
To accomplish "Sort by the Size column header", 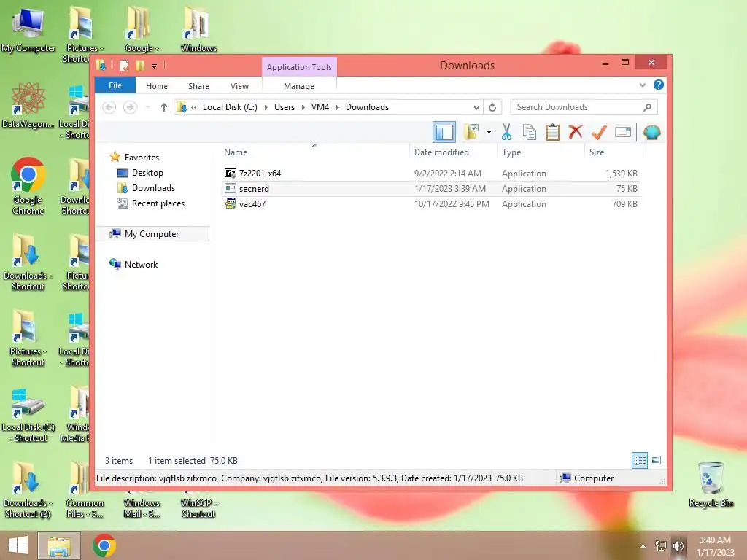I will [x=614, y=152].
